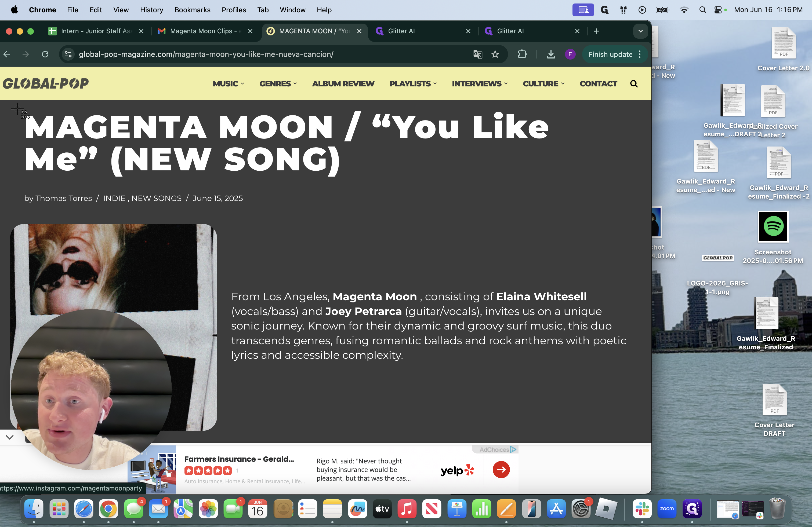Viewport: 812px width, 527px height.
Task: Open the profile avatar E
Action: click(x=570, y=54)
